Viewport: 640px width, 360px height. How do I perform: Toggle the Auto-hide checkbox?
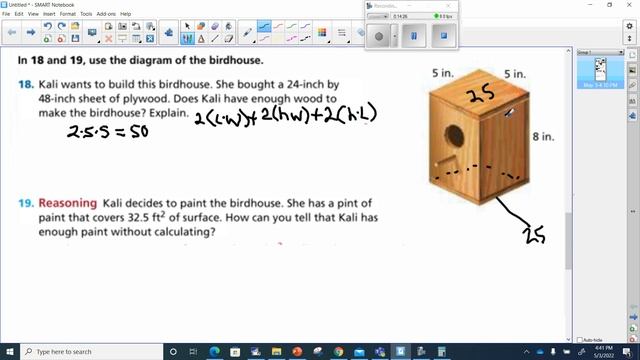tap(580, 340)
